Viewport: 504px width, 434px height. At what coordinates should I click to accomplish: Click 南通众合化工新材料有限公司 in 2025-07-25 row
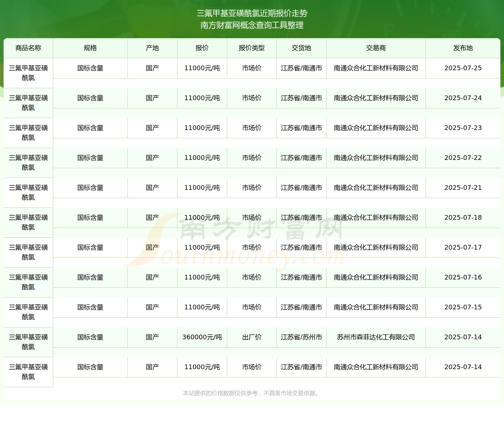(x=376, y=68)
